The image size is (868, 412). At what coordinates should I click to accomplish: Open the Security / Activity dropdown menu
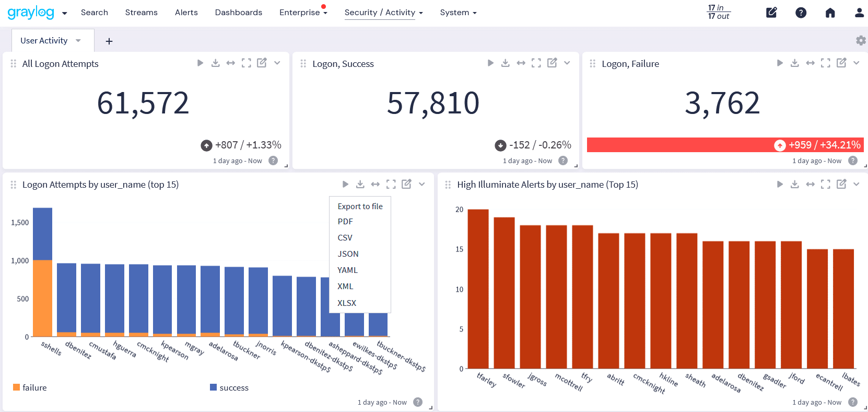pyautogui.click(x=383, y=13)
